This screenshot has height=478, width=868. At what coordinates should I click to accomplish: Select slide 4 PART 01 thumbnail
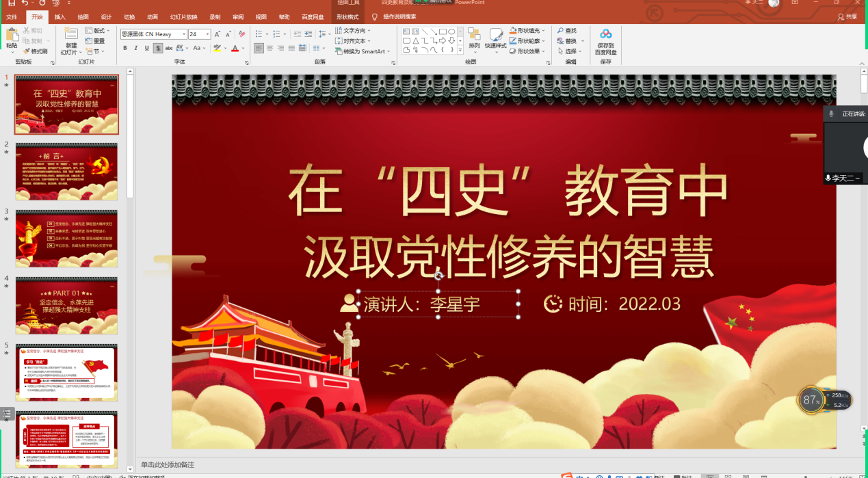[66, 305]
